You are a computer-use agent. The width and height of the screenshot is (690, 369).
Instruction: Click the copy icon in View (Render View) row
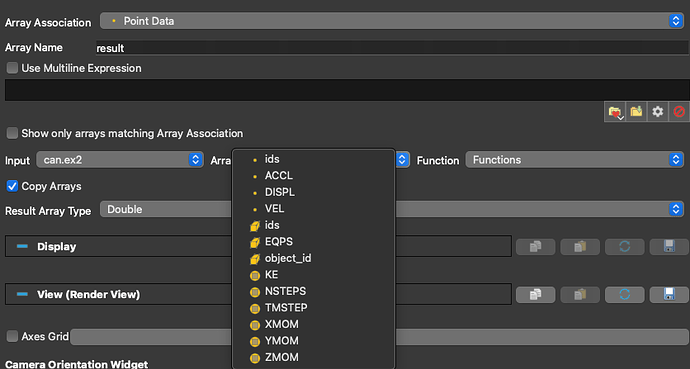(x=536, y=294)
